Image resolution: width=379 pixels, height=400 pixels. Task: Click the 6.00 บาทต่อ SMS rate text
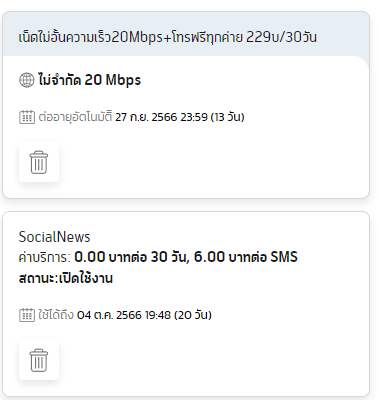[x=246, y=257]
